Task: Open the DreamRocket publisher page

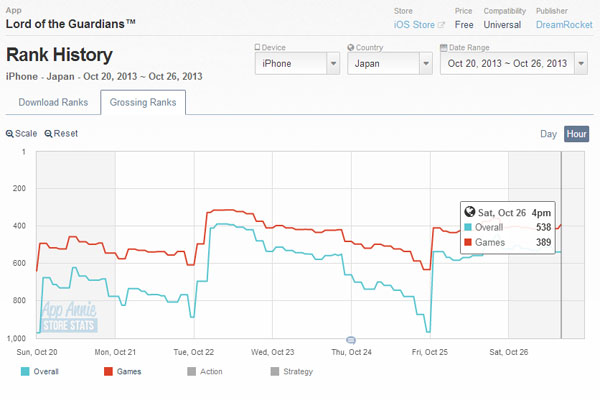Action: click(x=564, y=25)
